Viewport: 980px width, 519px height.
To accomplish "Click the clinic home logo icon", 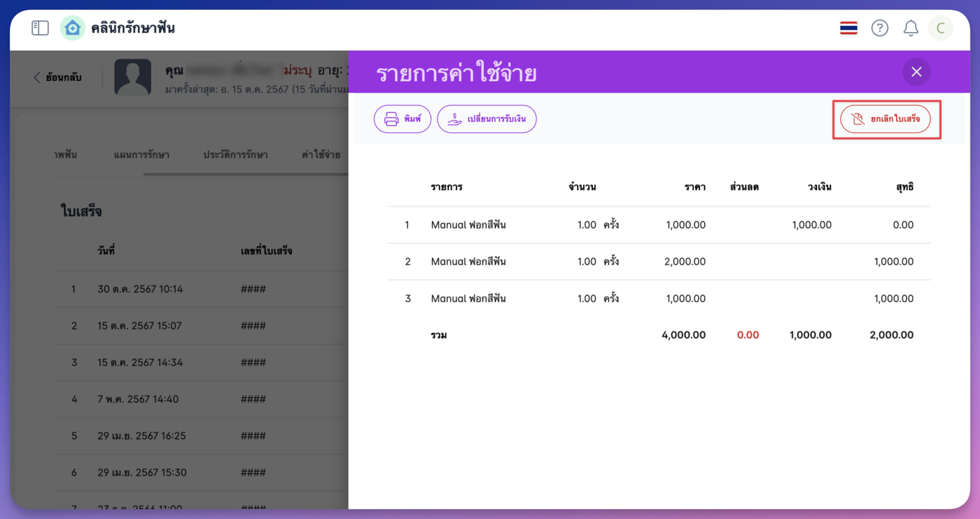I will tap(72, 28).
